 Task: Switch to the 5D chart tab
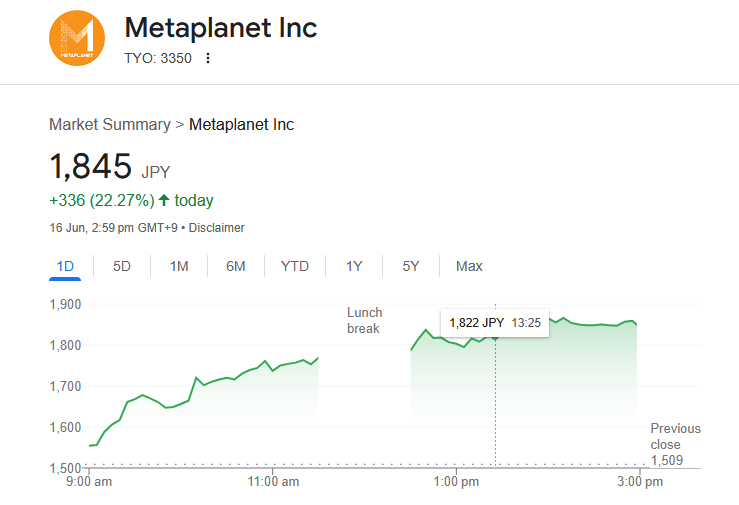[x=122, y=266]
